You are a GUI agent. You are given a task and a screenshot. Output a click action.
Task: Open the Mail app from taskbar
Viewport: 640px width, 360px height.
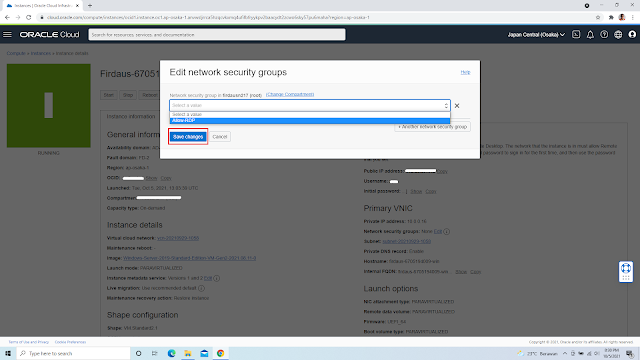click(x=204, y=353)
